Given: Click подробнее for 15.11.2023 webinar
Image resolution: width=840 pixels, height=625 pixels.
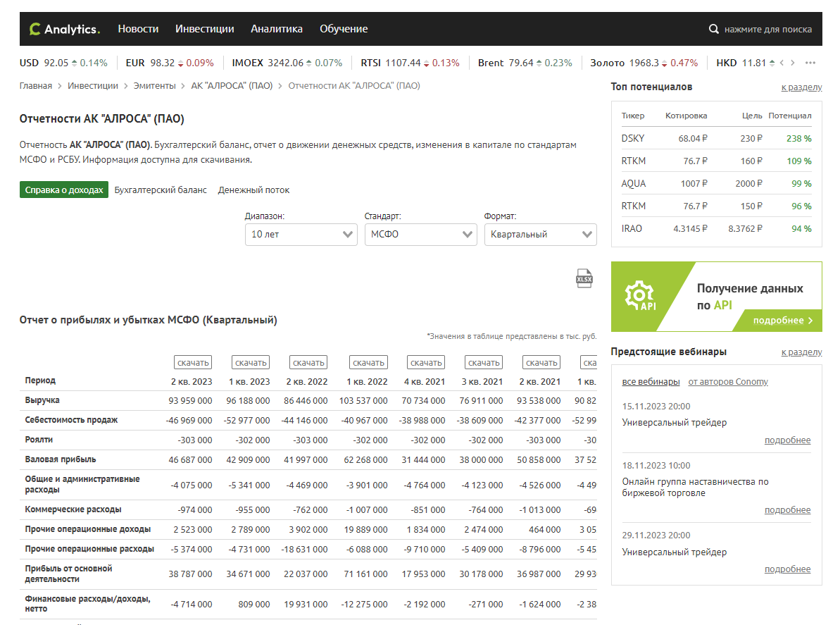Looking at the screenshot, I should click(x=787, y=440).
